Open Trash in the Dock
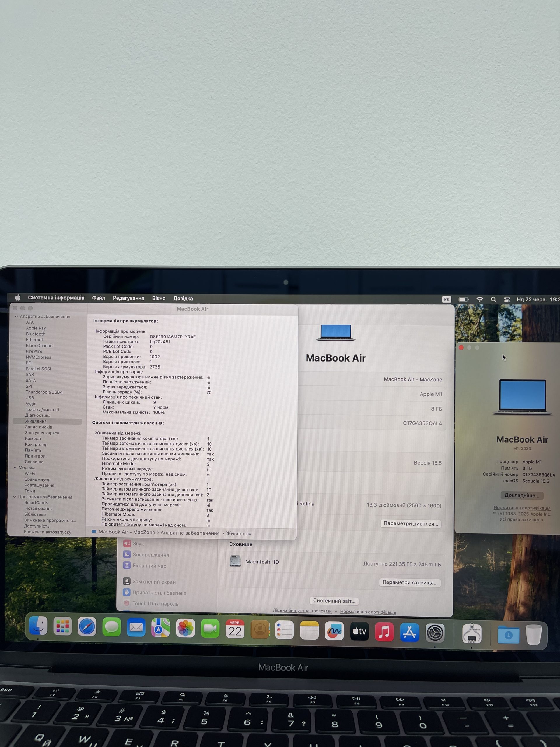Viewport: 560px width, 747px height. [534, 635]
